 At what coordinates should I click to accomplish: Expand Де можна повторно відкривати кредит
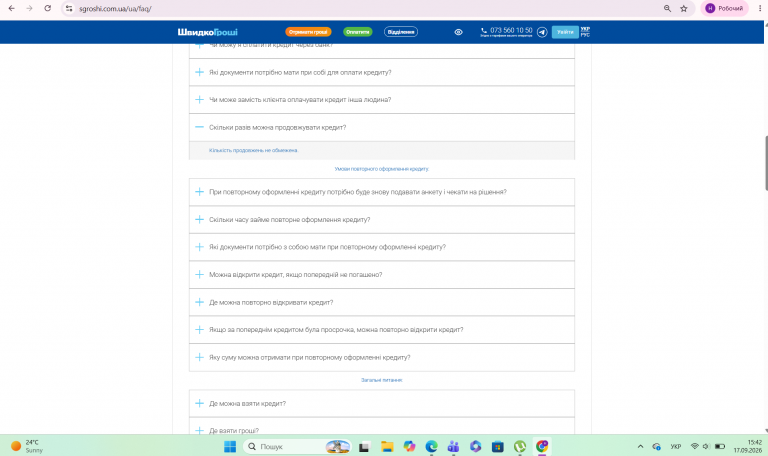click(382, 302)
